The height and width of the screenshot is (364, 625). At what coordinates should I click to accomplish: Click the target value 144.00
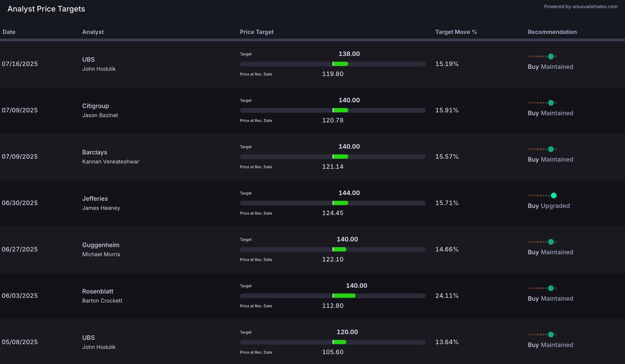click(x=349, y=193)
